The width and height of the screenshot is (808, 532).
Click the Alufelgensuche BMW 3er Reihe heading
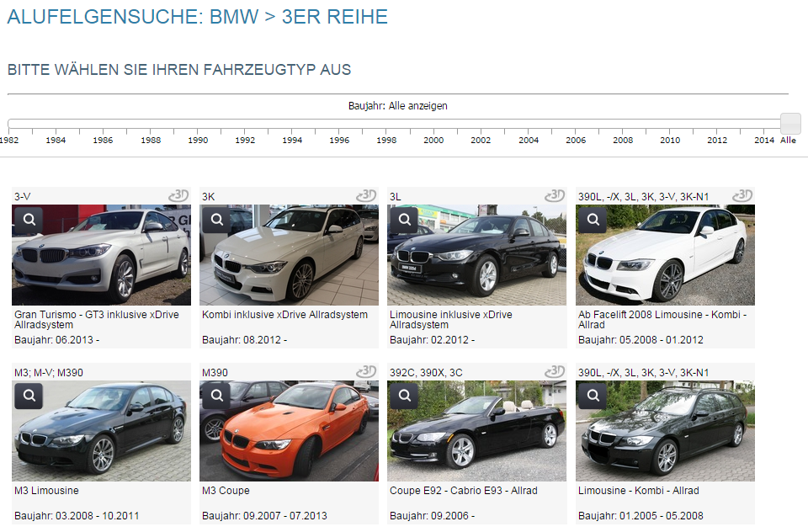(x=198, y=16)
